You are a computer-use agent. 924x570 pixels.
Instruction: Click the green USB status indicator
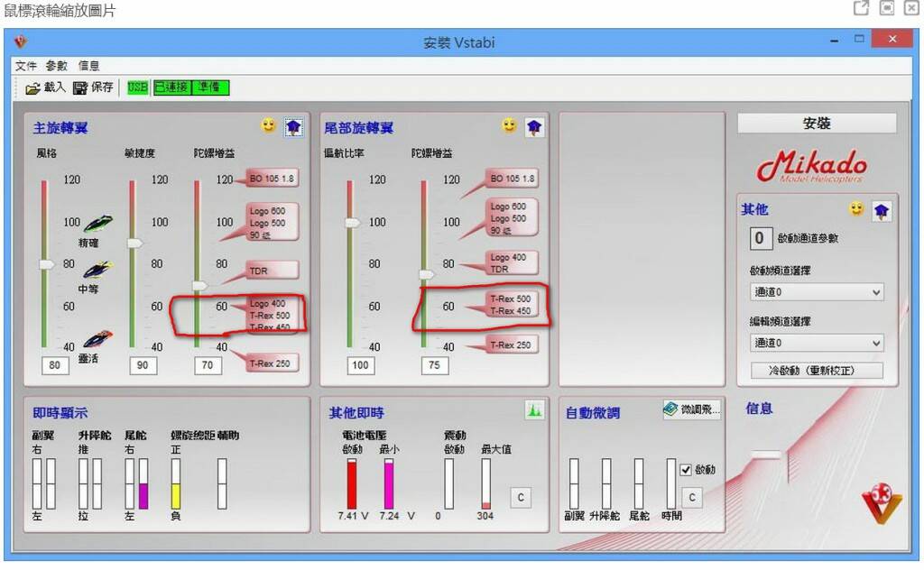138,87
